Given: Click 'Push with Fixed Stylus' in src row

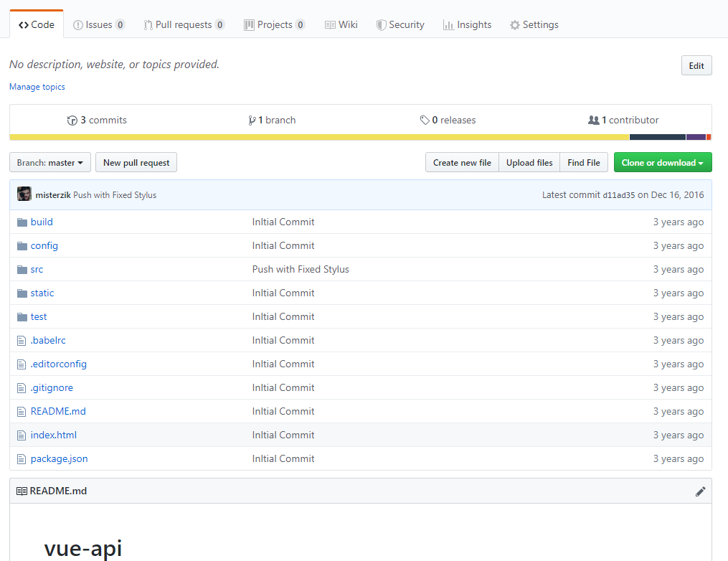Looking at the screenshot, I should pos(301,269).
